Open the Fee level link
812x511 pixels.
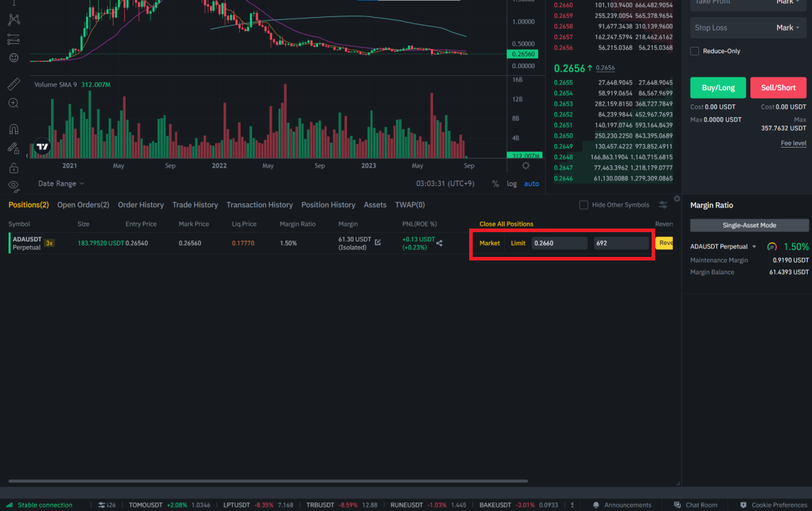tap(794, 143)
